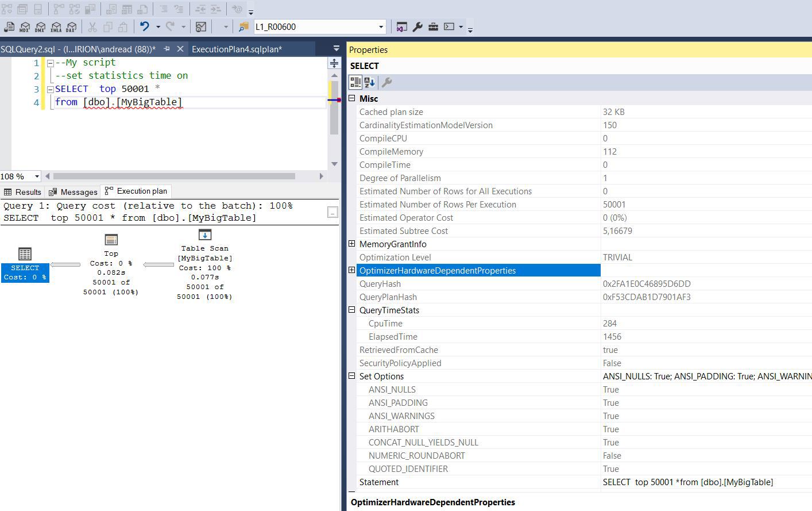Expand the MemoryGrantInfo property

[x=352, y=244]
